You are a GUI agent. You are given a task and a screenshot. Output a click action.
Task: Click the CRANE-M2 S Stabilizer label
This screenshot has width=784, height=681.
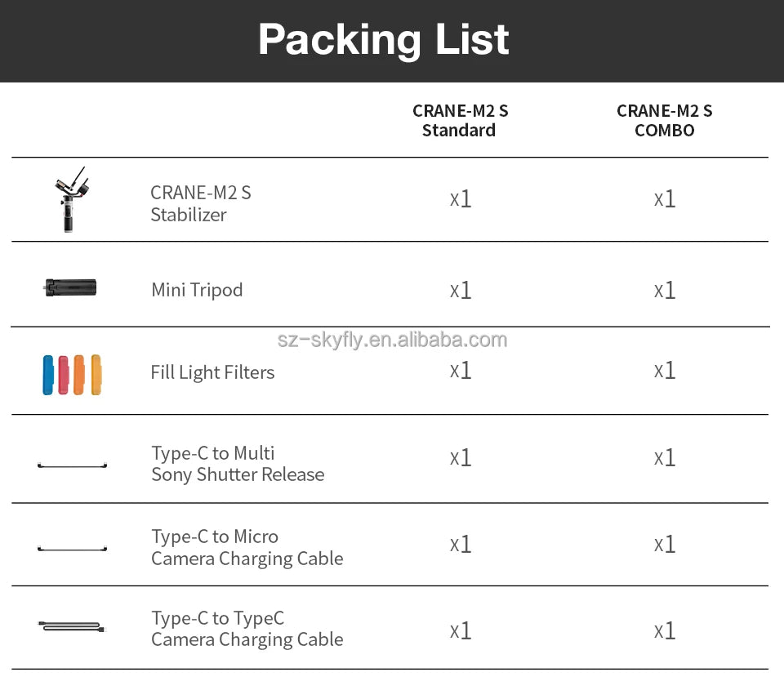(x=200, y=203)
